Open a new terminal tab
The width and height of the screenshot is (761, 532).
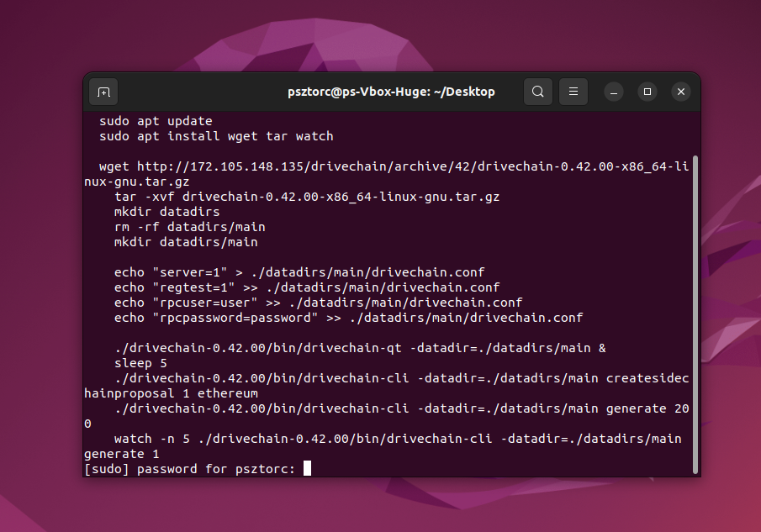click(x=103, y=92)
